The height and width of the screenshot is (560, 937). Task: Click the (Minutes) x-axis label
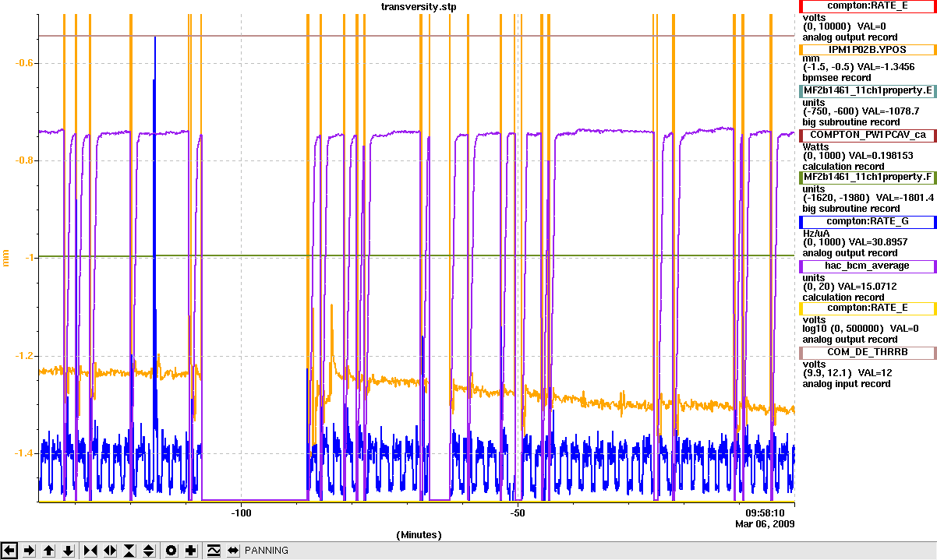(419, 535)
